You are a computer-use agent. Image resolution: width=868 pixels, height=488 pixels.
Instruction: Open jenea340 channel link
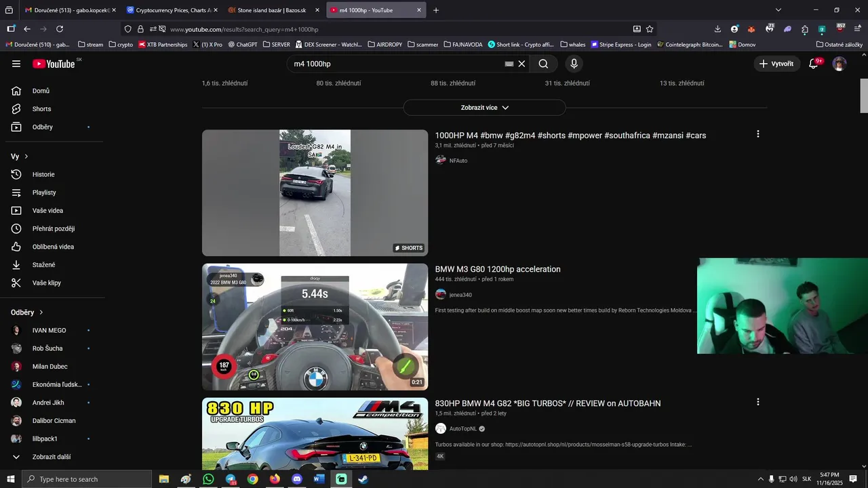[460, 295]
